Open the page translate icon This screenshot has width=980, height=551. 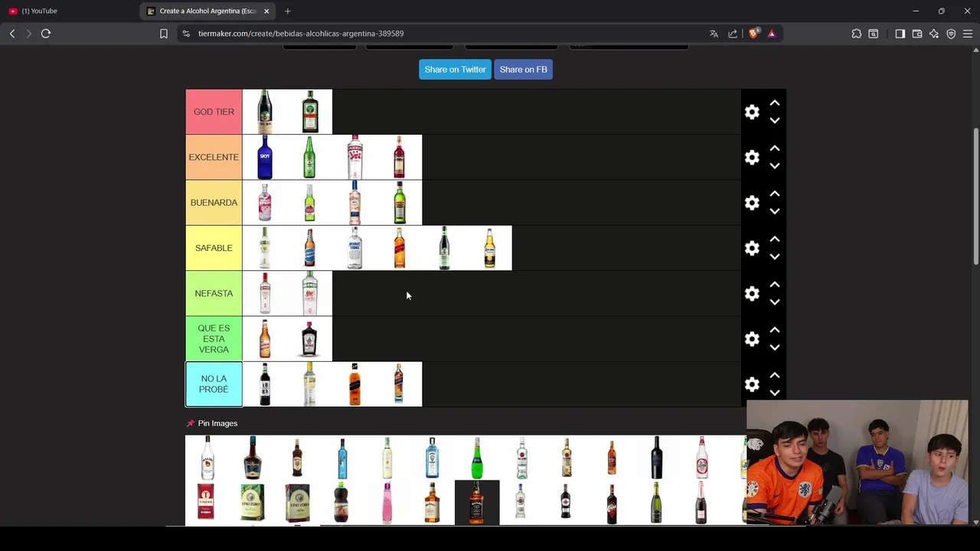(x=714, y=34)
